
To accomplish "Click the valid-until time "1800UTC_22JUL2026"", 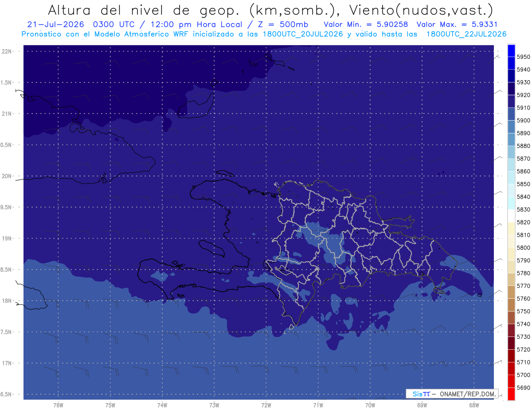I will coord(466,34).
